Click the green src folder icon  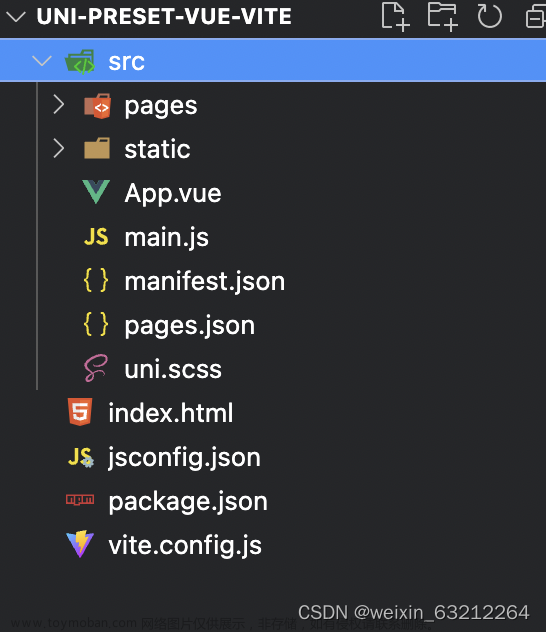[x=80, y=62]
